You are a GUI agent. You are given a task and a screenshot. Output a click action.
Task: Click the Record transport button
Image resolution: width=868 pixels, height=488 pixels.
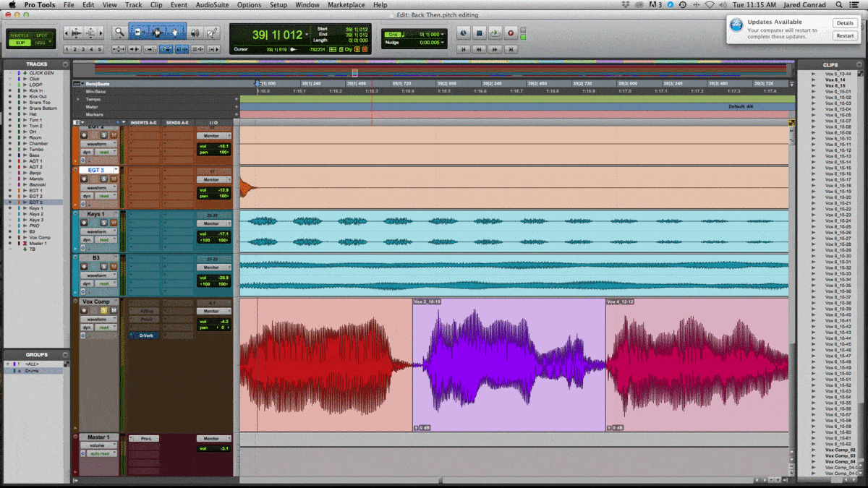tap(511, 33)
